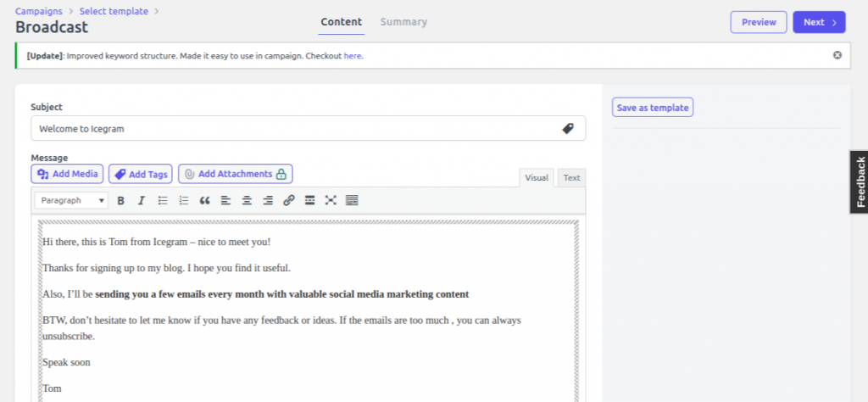Toggle bold formatting in the editor toolbar
This screenshot has height=402, width=868.
(x=120, y=201)
